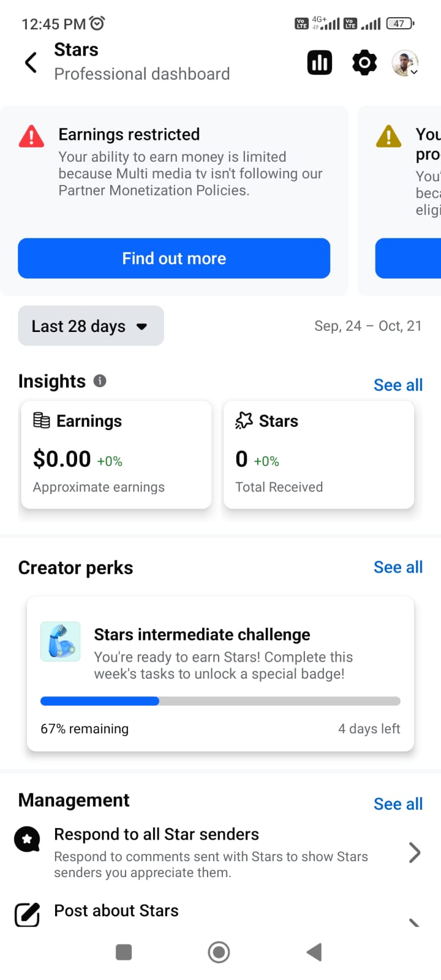This screenshot has height=980, width=441.
Task: Click the Find out more button
Action: point(174,258)
